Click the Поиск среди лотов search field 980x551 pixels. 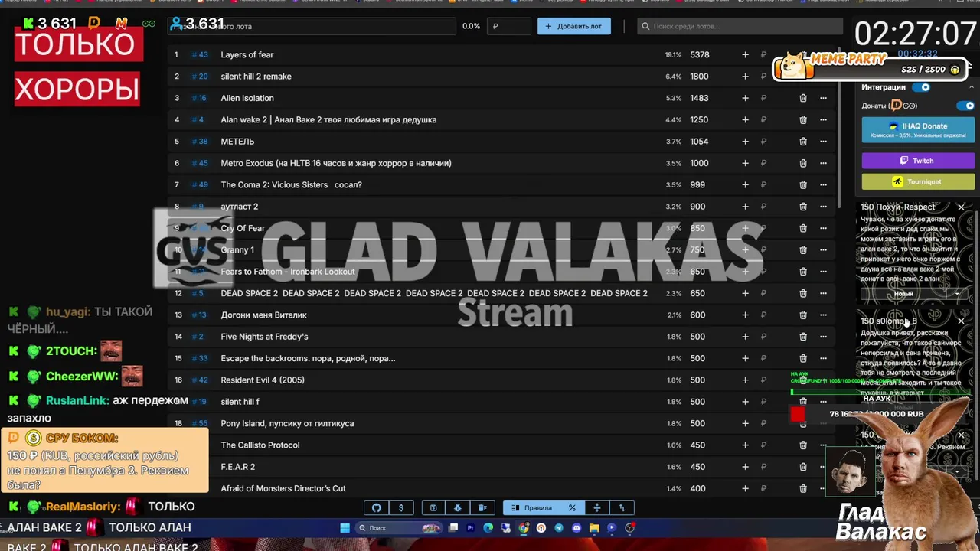click(740, 26)
